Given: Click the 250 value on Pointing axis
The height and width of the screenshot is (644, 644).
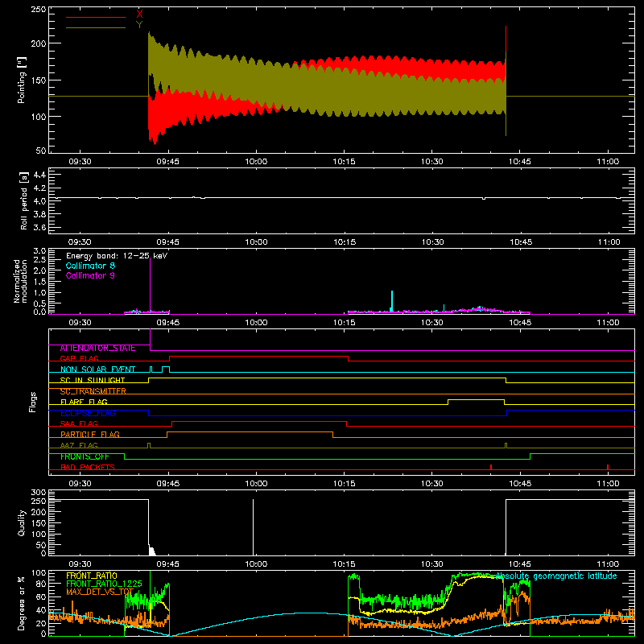Looking at the screenshot, I should point(38,10).
